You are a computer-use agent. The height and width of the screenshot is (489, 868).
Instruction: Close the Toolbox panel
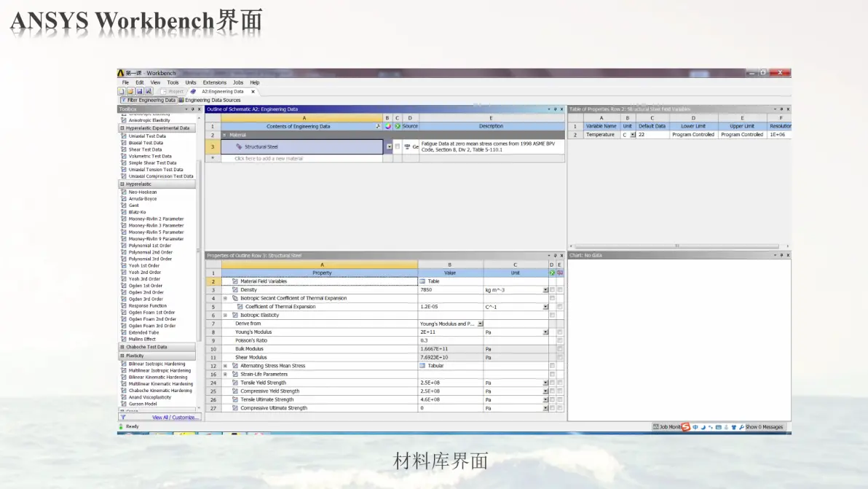point(200,109)
